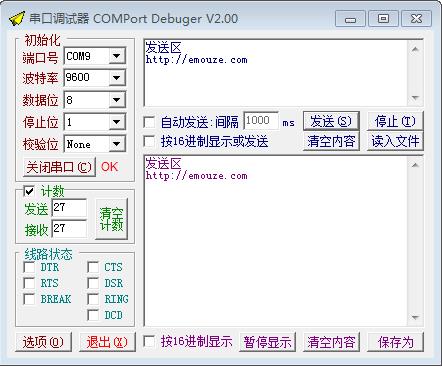Enable 自动发送 auto-send checkbox
The width and height of the screenshot is (442, 367).
coord(149,122)
